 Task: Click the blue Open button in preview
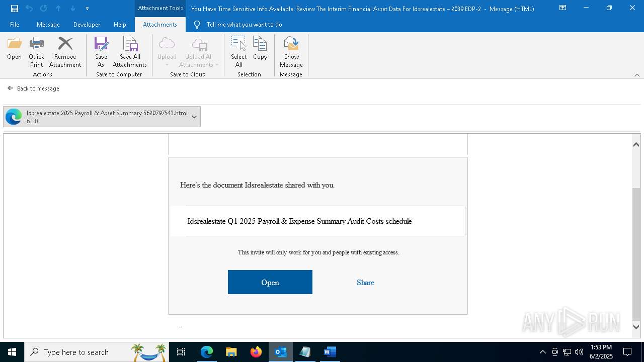tap(270, 282)
